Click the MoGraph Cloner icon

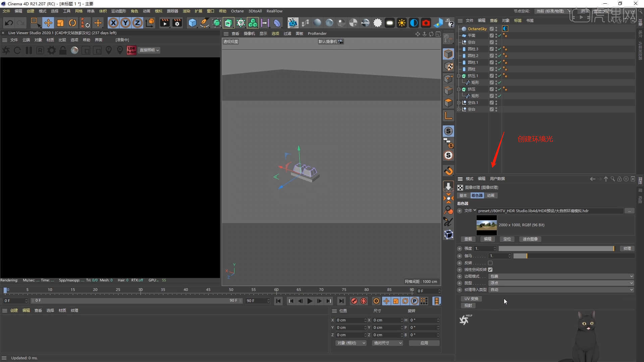click(253, 23)
